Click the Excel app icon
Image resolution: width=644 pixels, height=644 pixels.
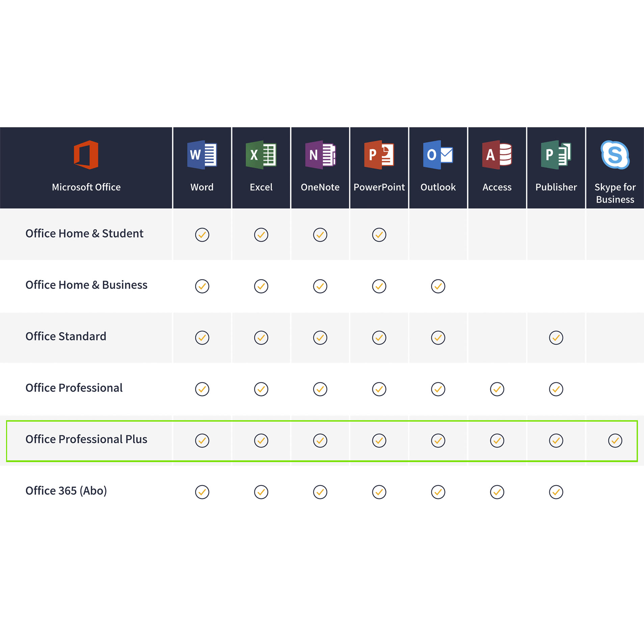(x=261, y=155)
